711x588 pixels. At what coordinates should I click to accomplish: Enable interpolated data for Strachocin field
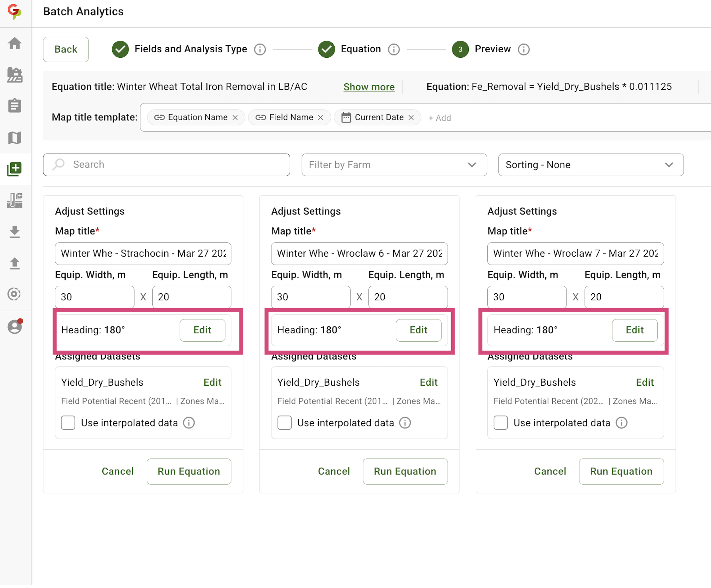(x=68, y=422)
